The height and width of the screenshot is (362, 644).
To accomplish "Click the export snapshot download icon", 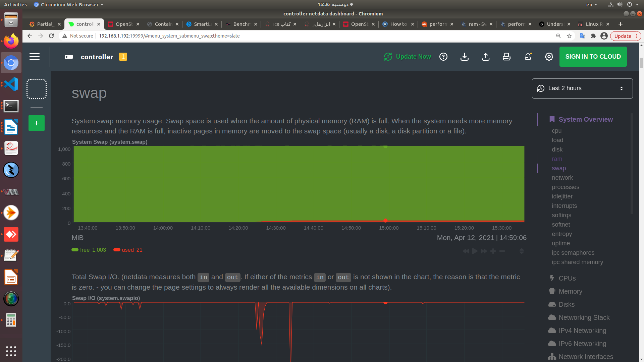I will [465, 57].
